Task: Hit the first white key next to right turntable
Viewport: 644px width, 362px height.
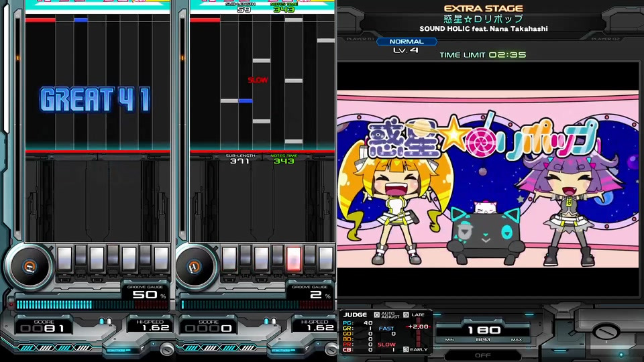Action: coord(229,259)
